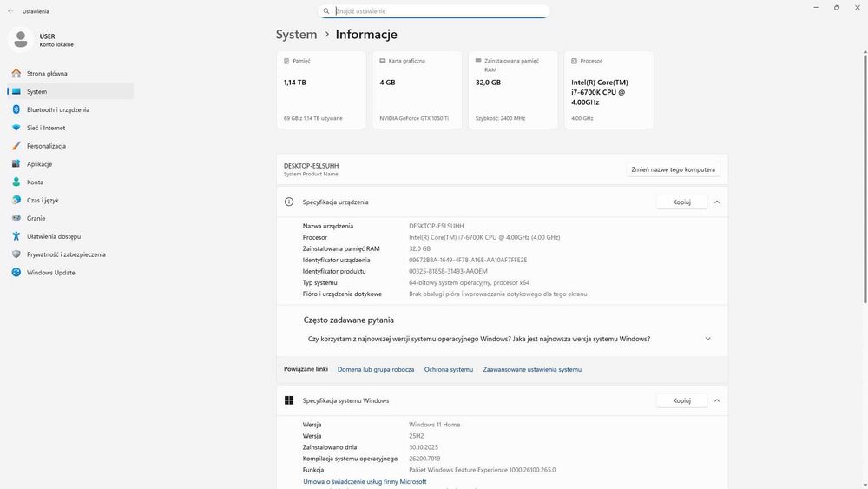868x489 pixels.
Task: Open Prywatność i zabezpieczenia shield icon
Action: coord(16,254)
